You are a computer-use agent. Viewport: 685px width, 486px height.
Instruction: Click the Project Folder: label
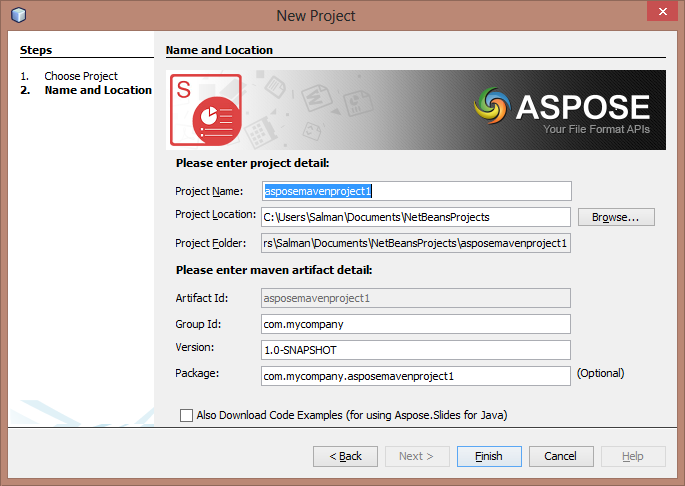[x=211, y=243]
